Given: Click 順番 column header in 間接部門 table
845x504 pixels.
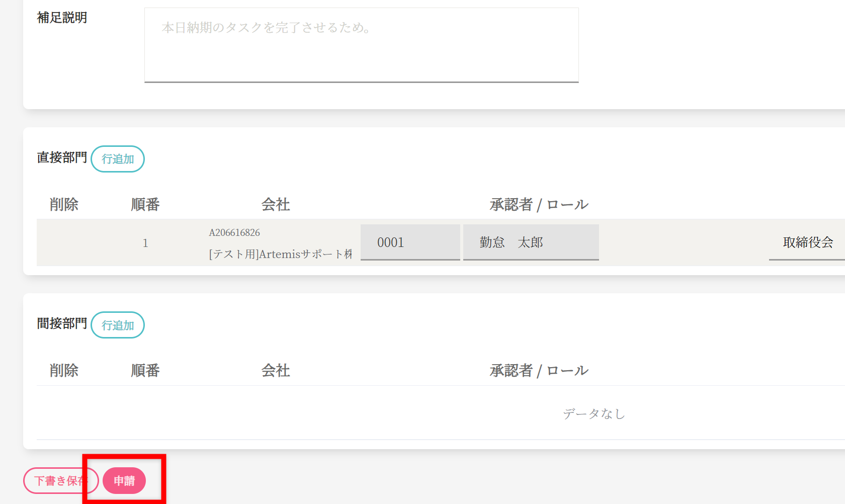Looking at the screenshot, I should [x=145, y=371].
